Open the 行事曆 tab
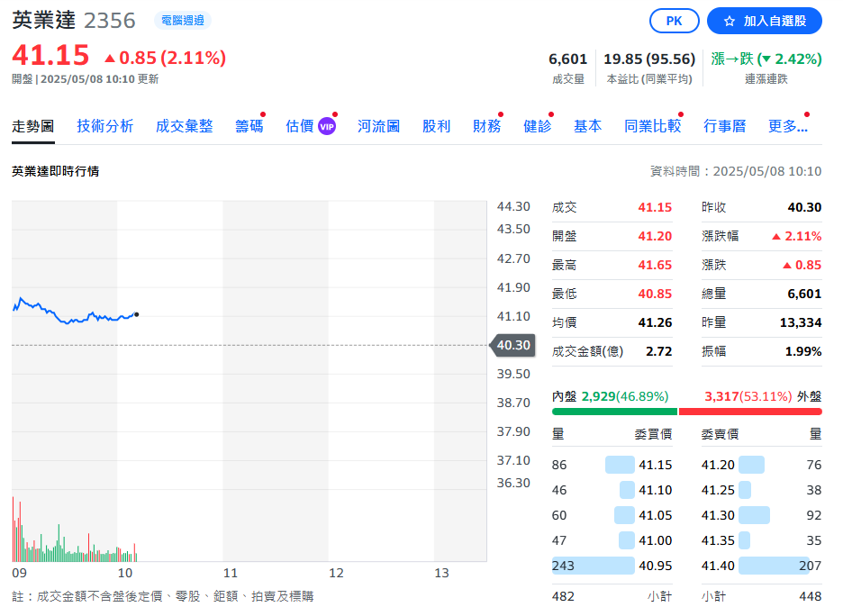 tap(725, 126)
